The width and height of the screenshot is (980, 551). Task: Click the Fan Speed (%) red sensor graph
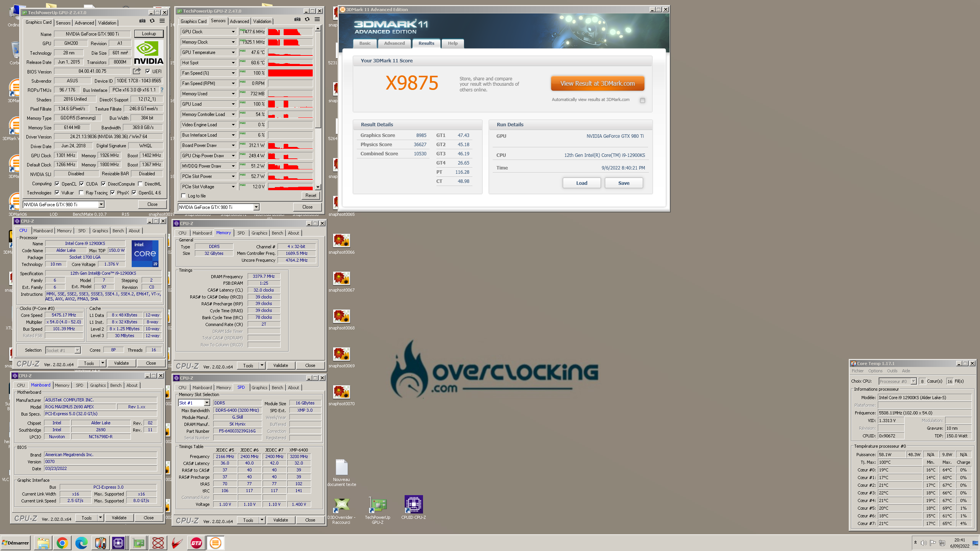coord(290,73)
